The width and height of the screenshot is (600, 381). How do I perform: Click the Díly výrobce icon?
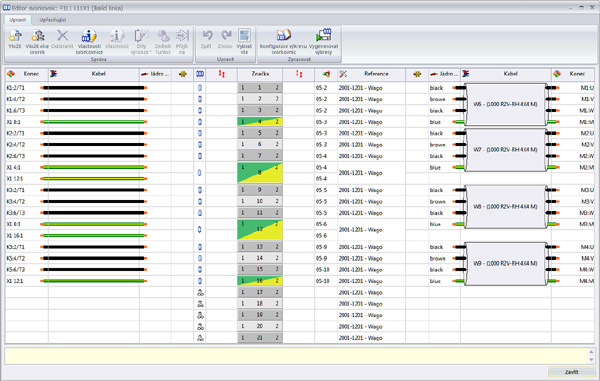[141, 36]
